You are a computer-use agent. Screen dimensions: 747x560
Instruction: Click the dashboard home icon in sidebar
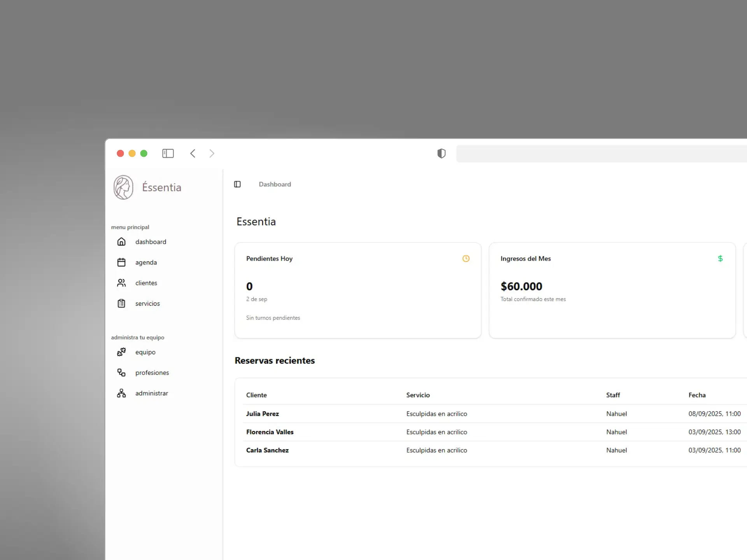pyautogui.click(x=121, y=241)
